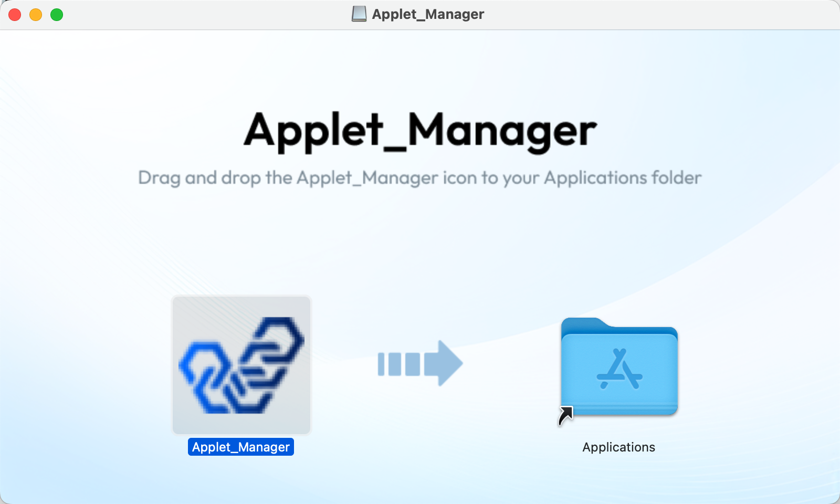The image size is (840, 504).
Task: Enter full screen with the green button
Action: pyautogui.click(x=57, y=15)
